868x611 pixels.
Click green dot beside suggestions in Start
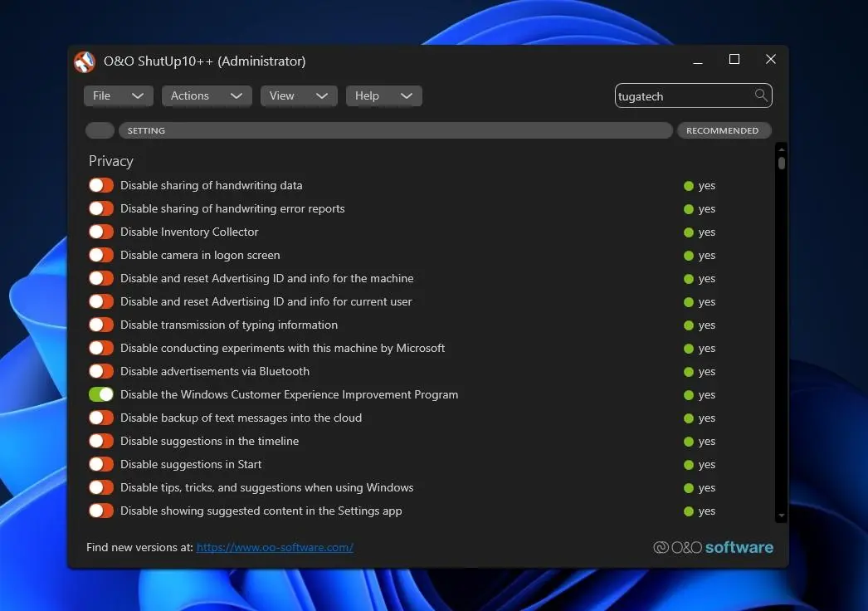pos(689,466)
